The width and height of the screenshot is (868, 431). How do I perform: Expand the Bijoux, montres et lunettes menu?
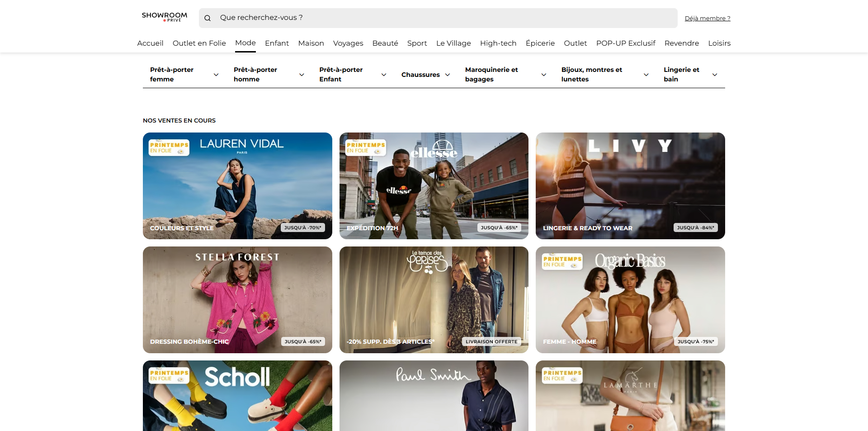[x=605, y=75]
